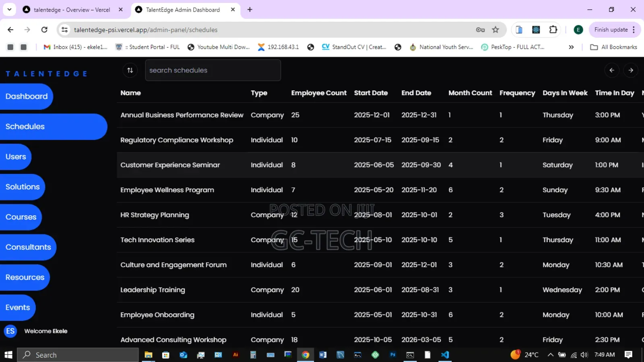This screenshot has width=644, height=362.
Task: Focus the search schedules input
Action: click(x=213, y=70)
